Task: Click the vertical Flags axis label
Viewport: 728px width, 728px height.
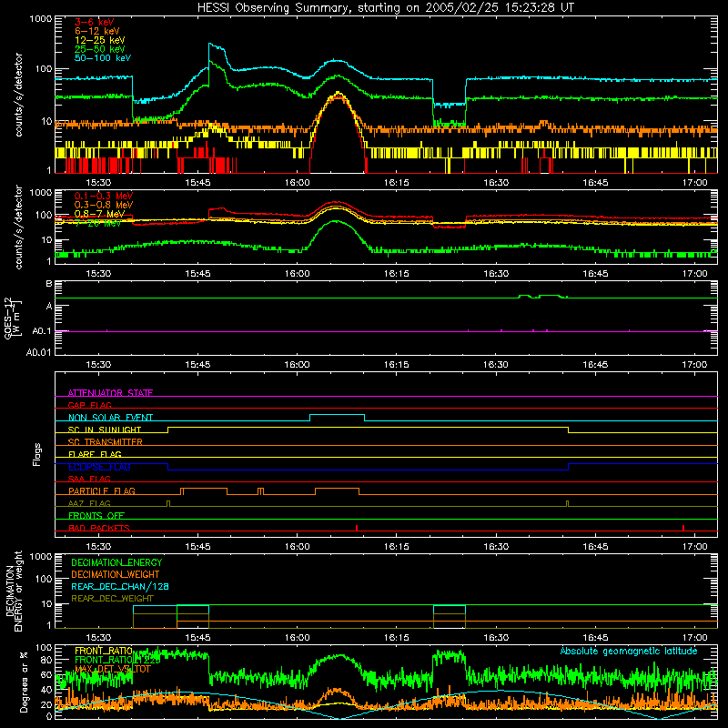Action: [x=36, y=454]
